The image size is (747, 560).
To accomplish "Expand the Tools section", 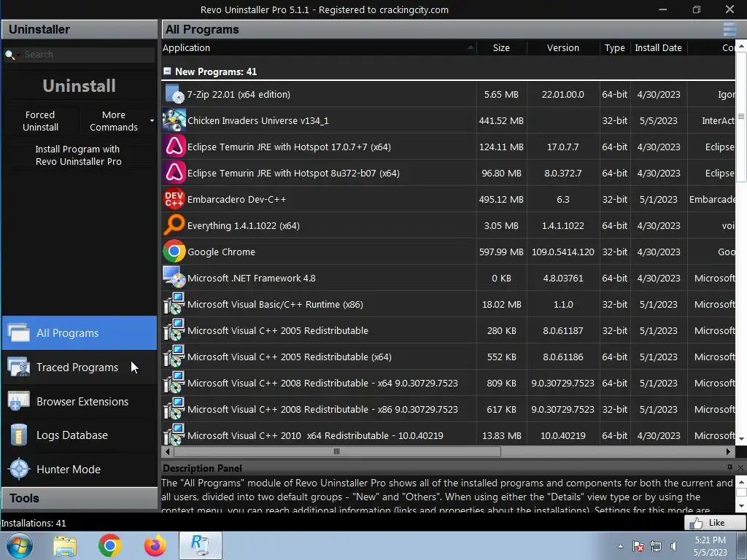I will tap(80, 498).
